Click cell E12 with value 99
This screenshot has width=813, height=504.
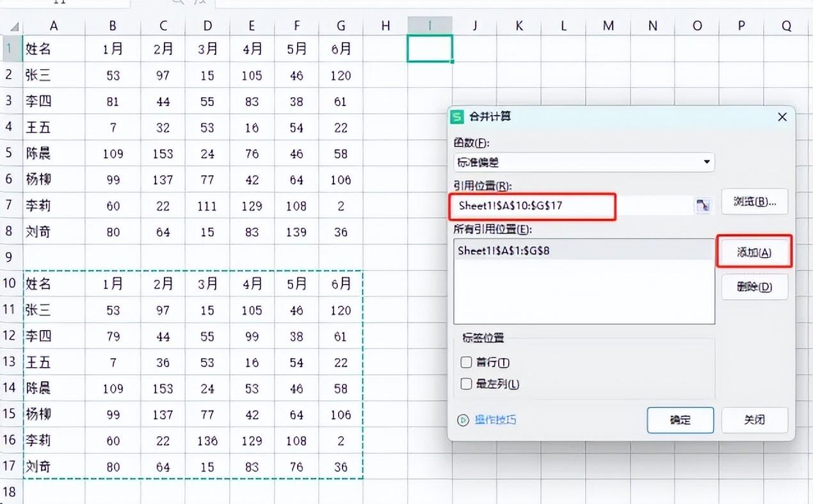[x=252, y=336]
